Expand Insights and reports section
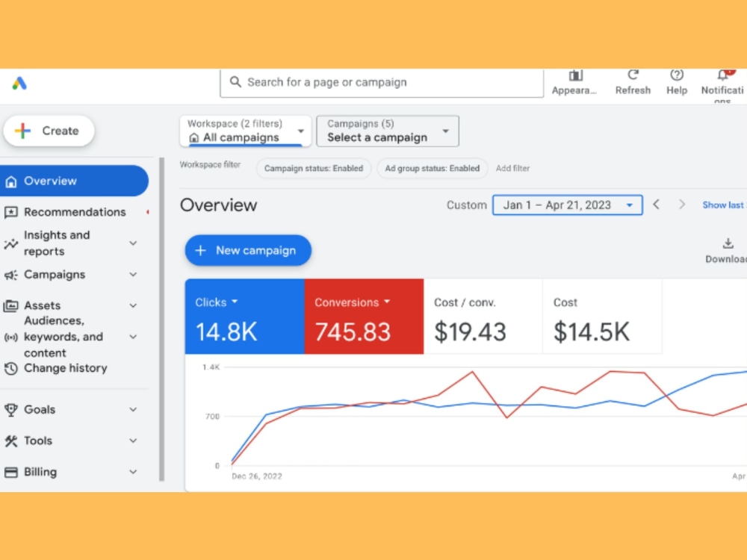The height and width of the screenshot is (560, 747). [134, 243]
